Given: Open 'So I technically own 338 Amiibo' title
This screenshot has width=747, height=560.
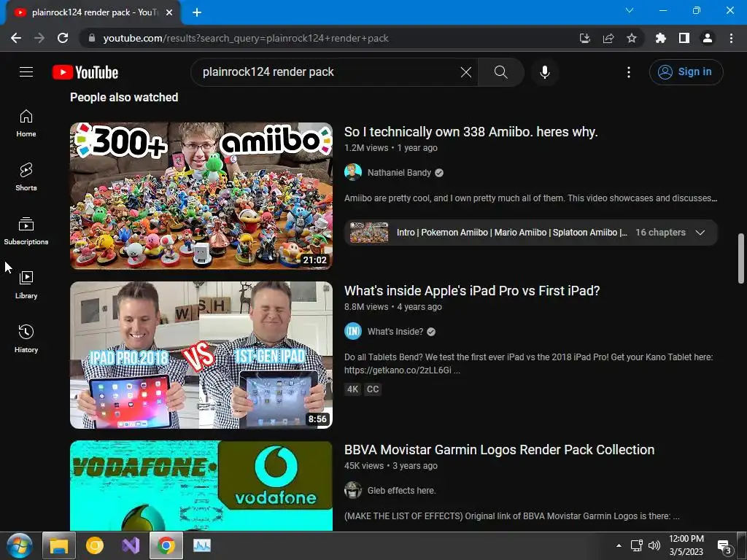Looking at the screenshot, I should coord(471,132).
